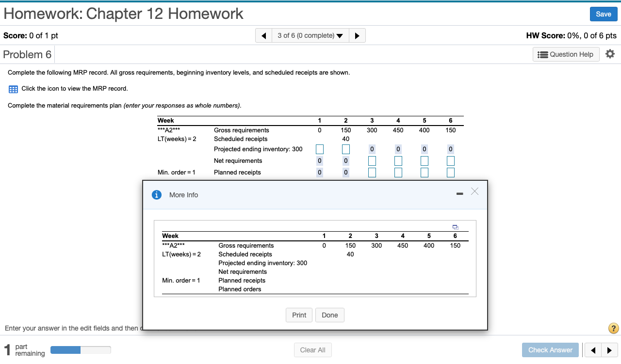Click the empty Week 1 projected ending inventory field
Image resolution: width=621 pixels, height=364 pixels.
[x=319, y=149]
